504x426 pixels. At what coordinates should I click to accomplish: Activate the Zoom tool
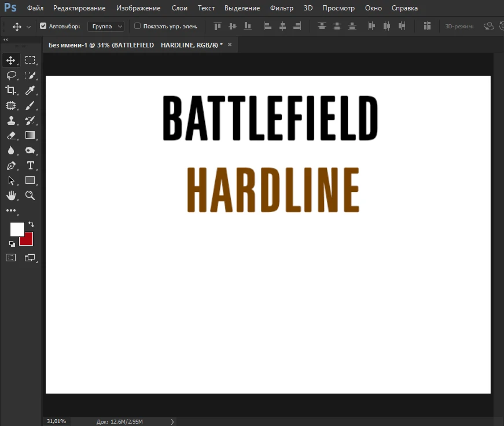click(x=31, y=195)
